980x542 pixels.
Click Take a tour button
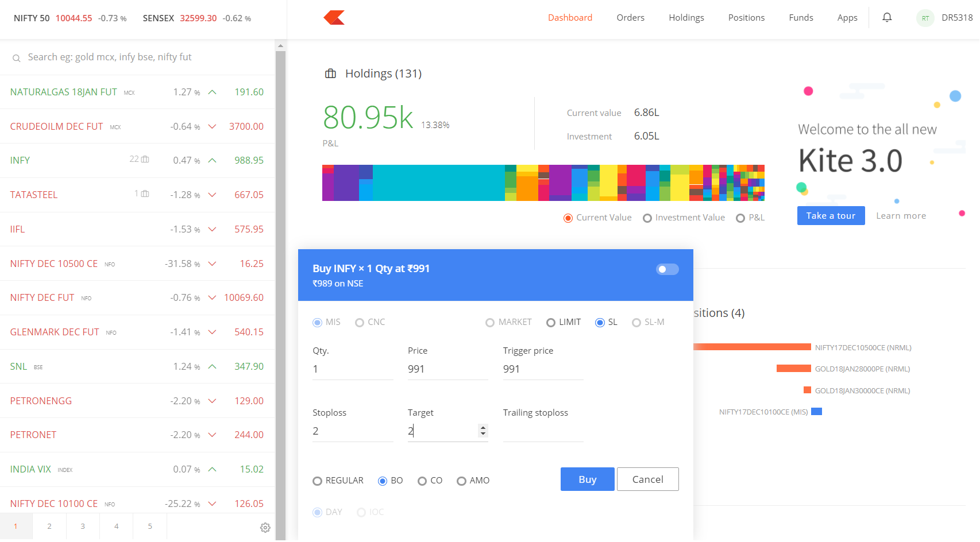(831, 216)
